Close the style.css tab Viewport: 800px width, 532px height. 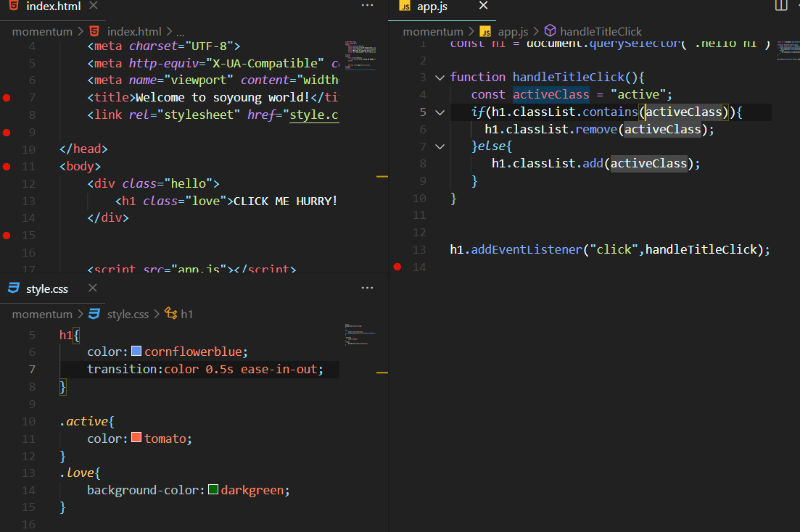pyautogui.click(x=92, y=288)
